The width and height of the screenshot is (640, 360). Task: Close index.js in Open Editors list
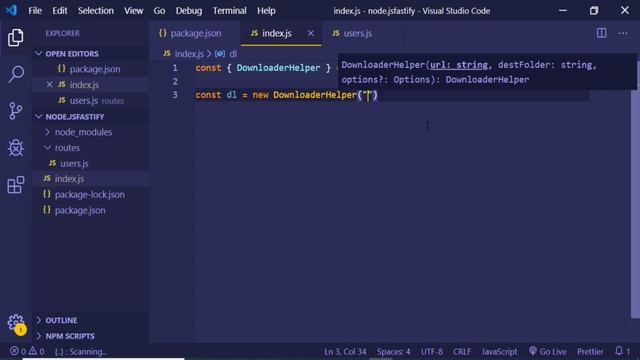[49, 84]
